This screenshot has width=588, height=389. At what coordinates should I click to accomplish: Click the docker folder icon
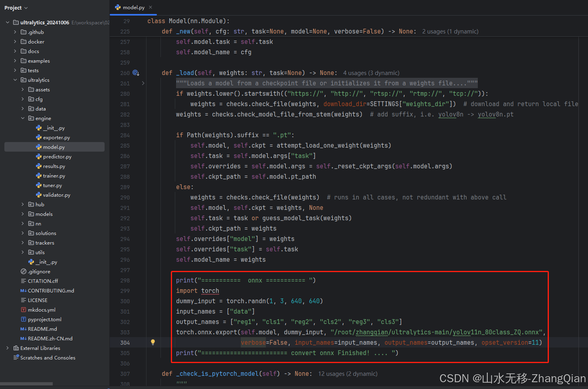pos(24,41)
